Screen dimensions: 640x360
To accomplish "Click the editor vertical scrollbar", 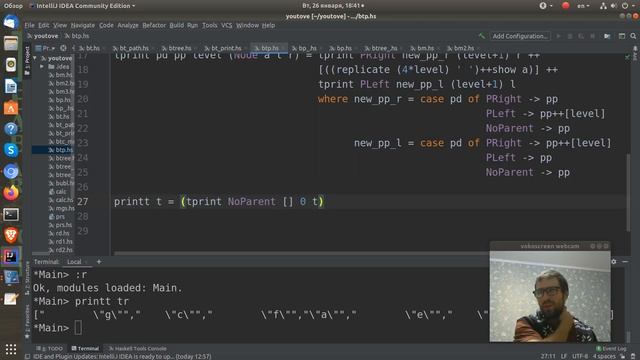I will pyautogui.click(x=629, y=192).
